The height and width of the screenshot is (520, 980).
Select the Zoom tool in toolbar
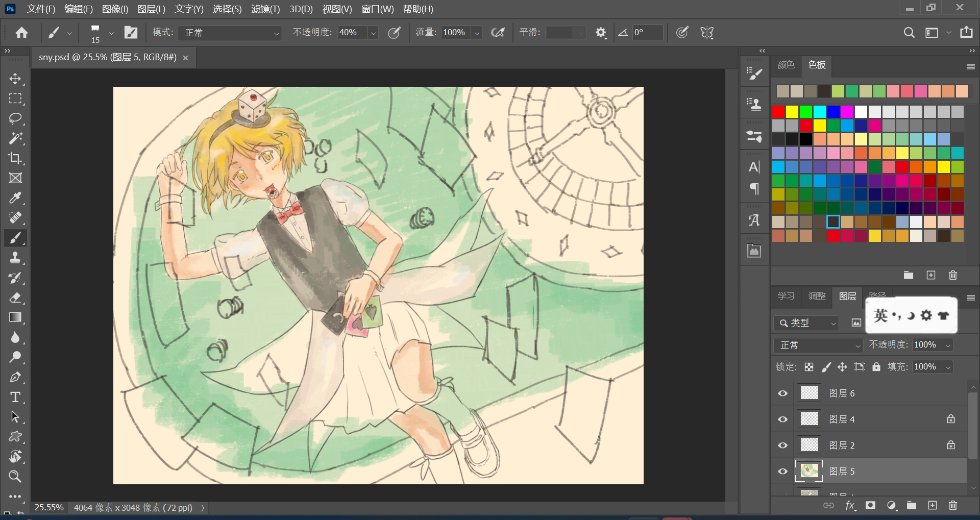click(15, 477)
